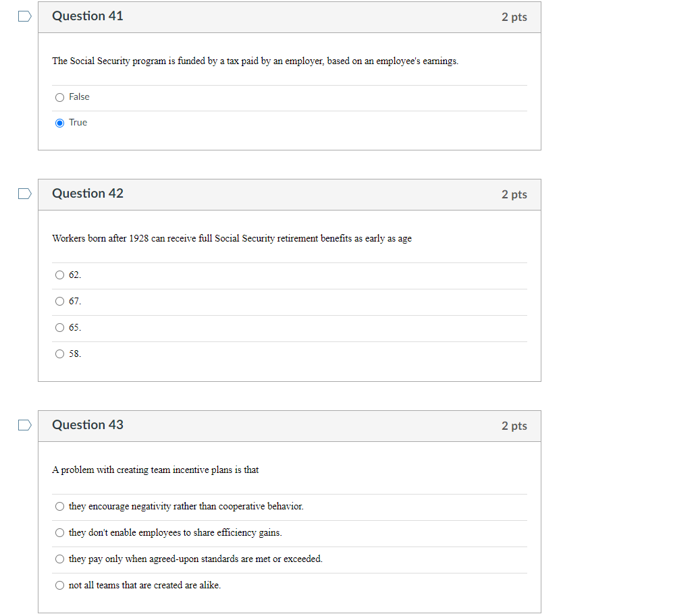The height and width of the screenshot is (616, 696).
Task: Flag Question 42 for review
Action: pyautogui.click(x=24, y=193)
